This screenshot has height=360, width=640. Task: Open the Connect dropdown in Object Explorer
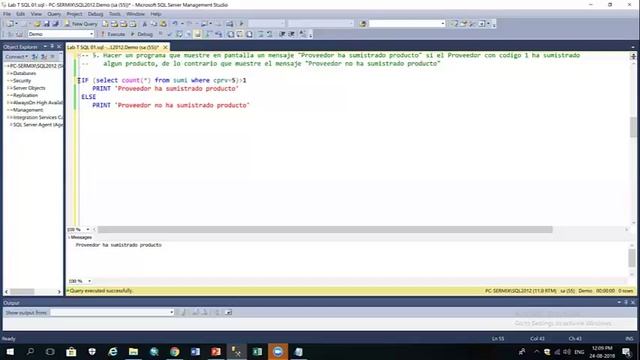click(x=17, y=56)
